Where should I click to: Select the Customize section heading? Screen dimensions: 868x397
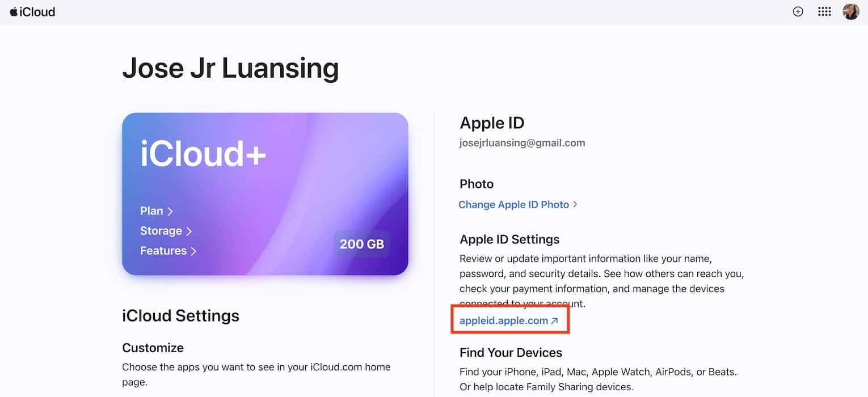(x=153, y=348)
